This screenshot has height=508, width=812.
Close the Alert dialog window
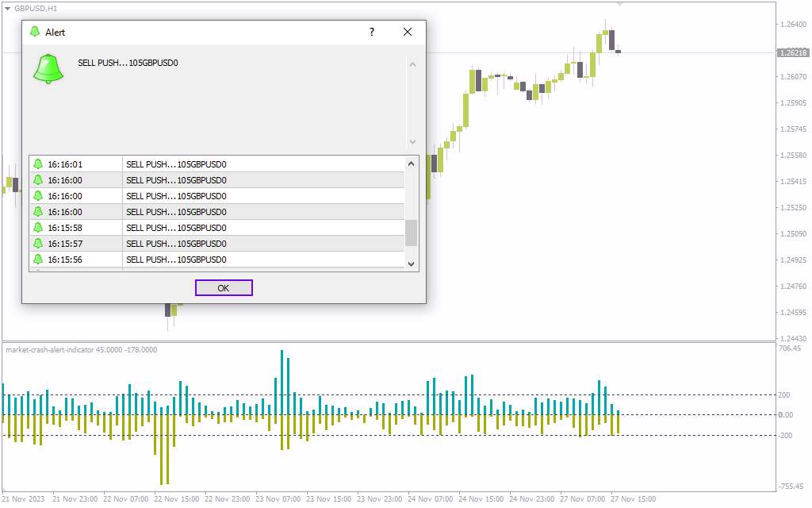pyautogui.click(x=408, y=32)
